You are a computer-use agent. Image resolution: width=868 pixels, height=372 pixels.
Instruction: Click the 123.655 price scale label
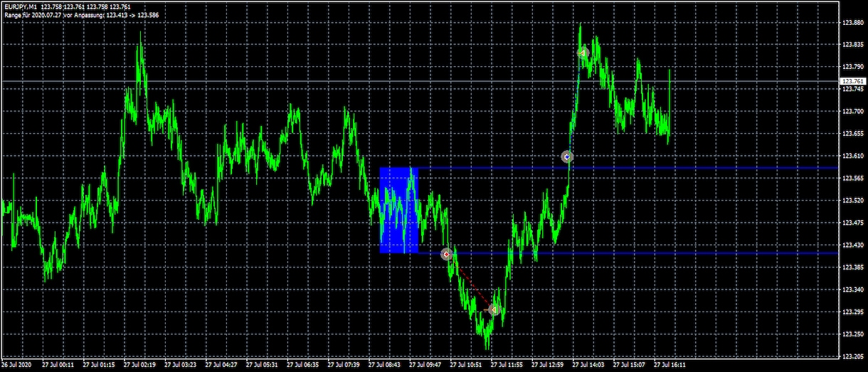click(x=853, y=134)
